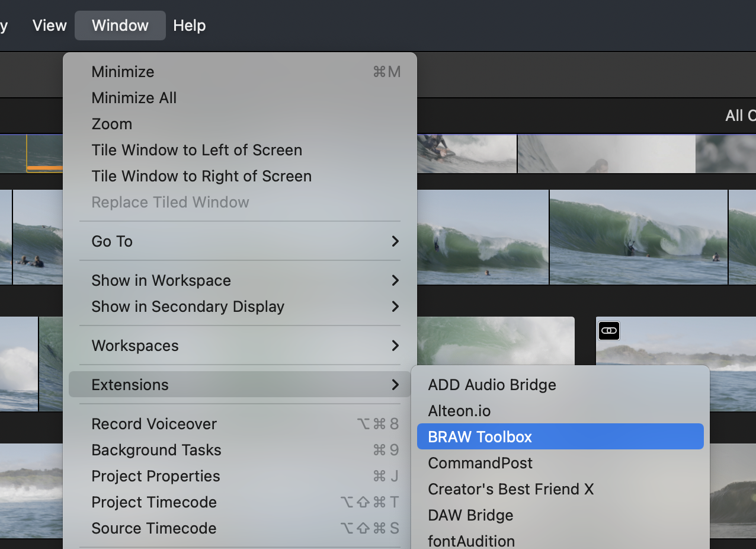Click the linked clip badge icon
The height and width of the screenshot is (549, 756).
point(608,330)
